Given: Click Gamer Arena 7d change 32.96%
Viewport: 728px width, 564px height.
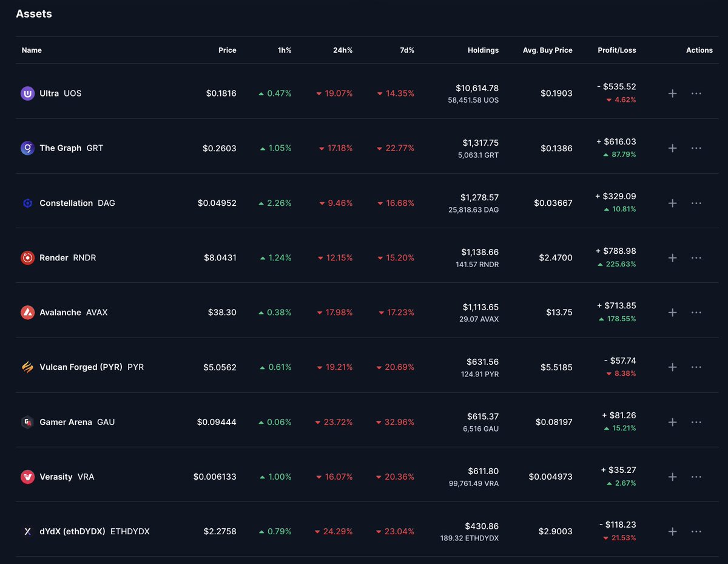Looking at the screenshot, I should [395, 422].
